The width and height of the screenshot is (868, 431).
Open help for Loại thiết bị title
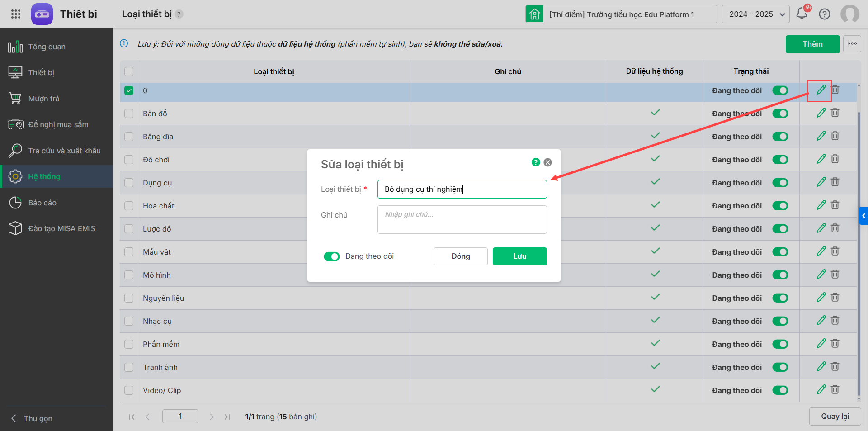tap(179, 14)
